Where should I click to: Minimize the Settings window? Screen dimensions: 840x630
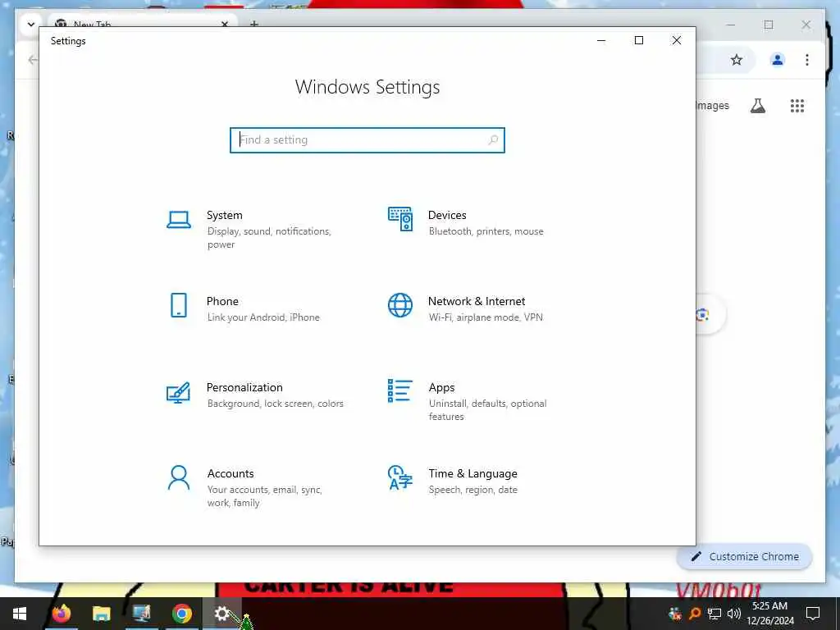point(601,41)
